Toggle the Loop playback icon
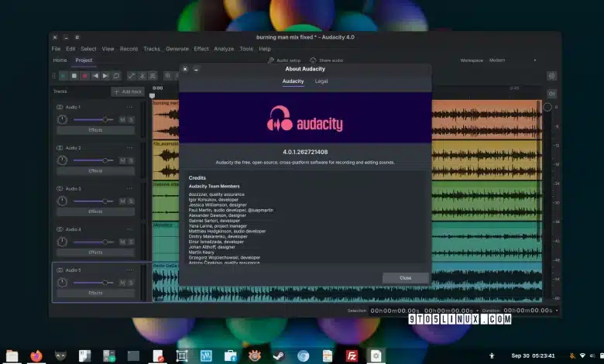604x364 pixels. [116, 76]
